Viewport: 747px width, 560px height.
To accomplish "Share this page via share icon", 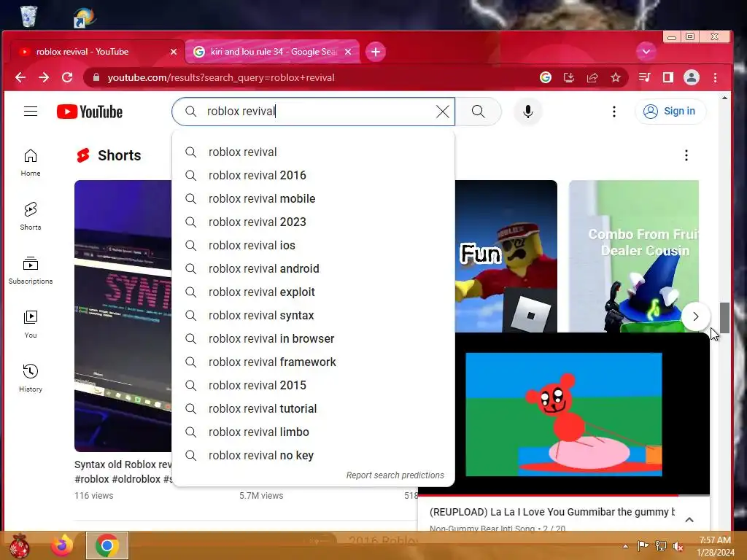I will point(592,77).
